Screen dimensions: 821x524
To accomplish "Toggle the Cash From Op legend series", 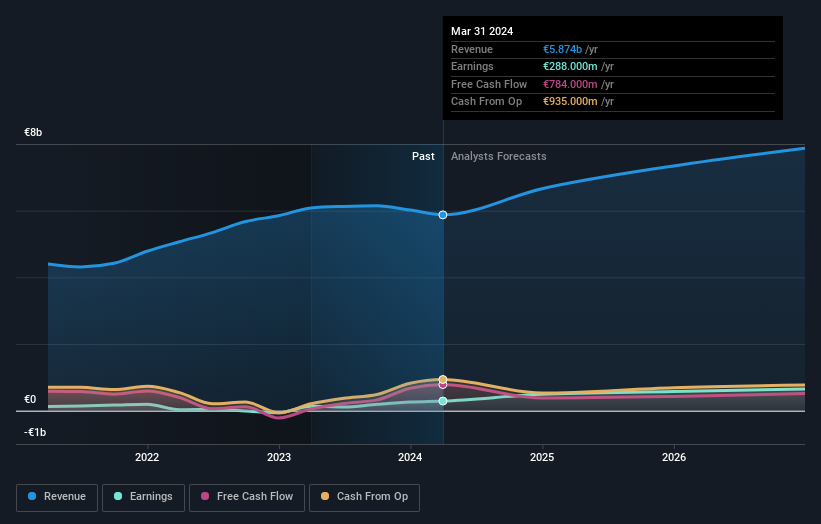I will pyautogui.click(x=364, y=497).
